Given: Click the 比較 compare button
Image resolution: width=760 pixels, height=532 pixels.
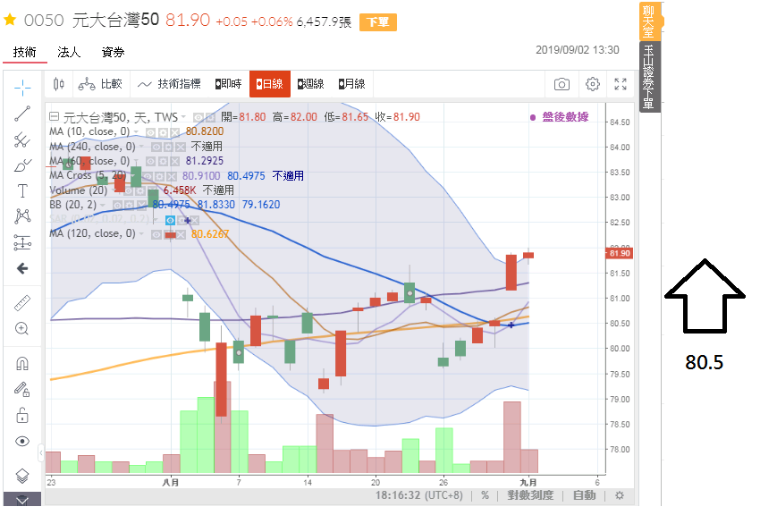Looking at the screenshot, I should pyautogui.click(x=100, y=84).
